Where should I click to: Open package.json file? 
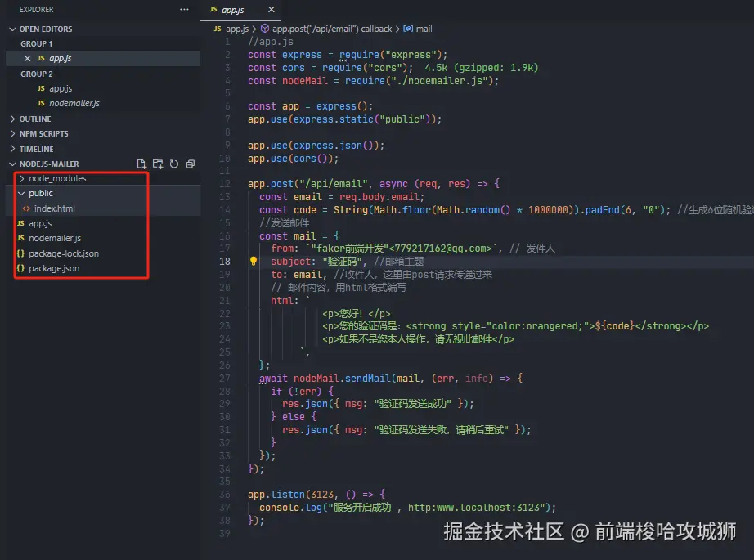tap(54, 268)
